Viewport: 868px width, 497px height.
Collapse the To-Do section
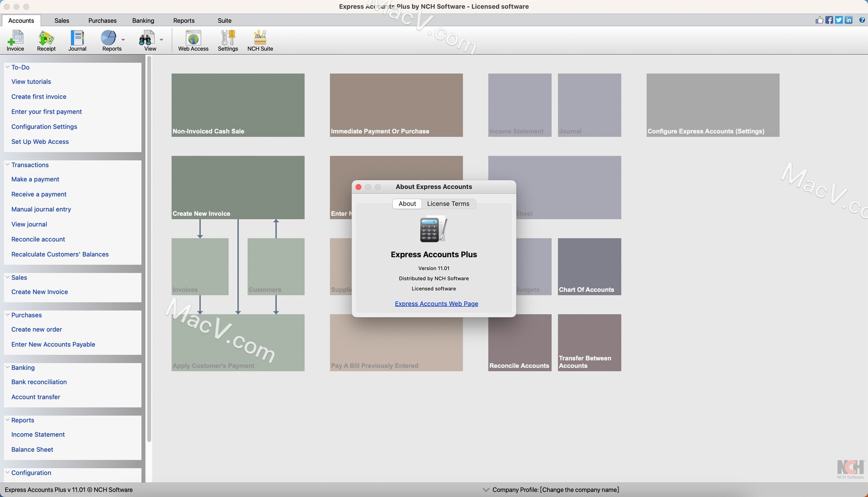point(7,67)
